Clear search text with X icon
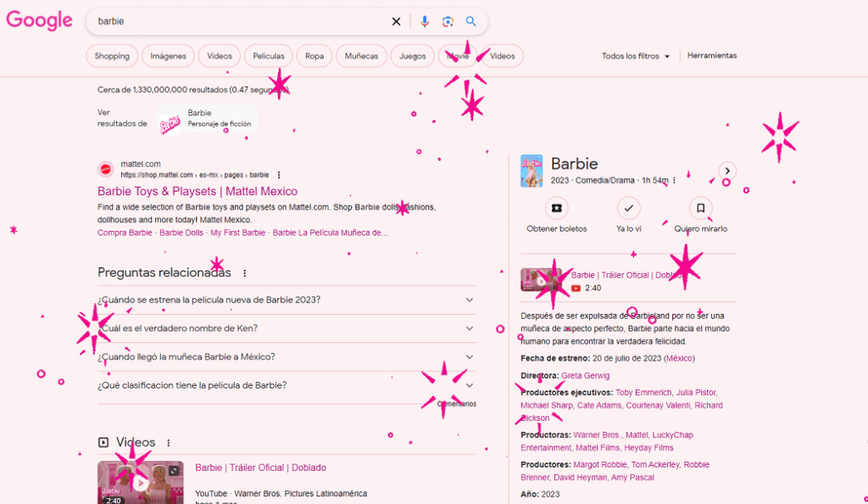 pos(396,21)
